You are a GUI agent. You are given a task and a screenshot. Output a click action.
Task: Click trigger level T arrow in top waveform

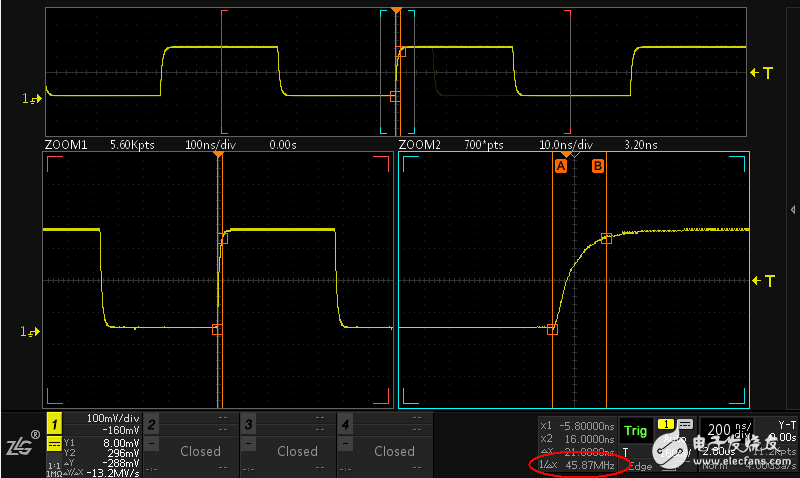pos(761,73)
